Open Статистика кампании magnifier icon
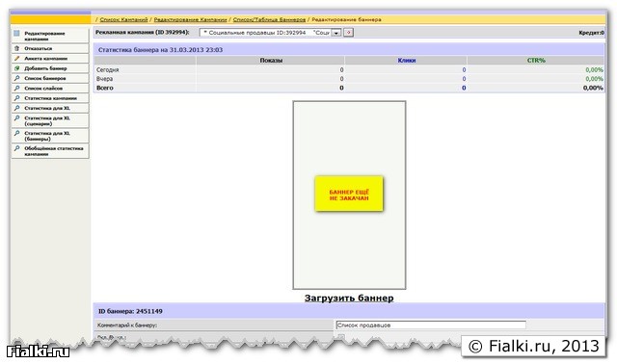The height and width of the screenshot is (364, 617). coord(16,98)
